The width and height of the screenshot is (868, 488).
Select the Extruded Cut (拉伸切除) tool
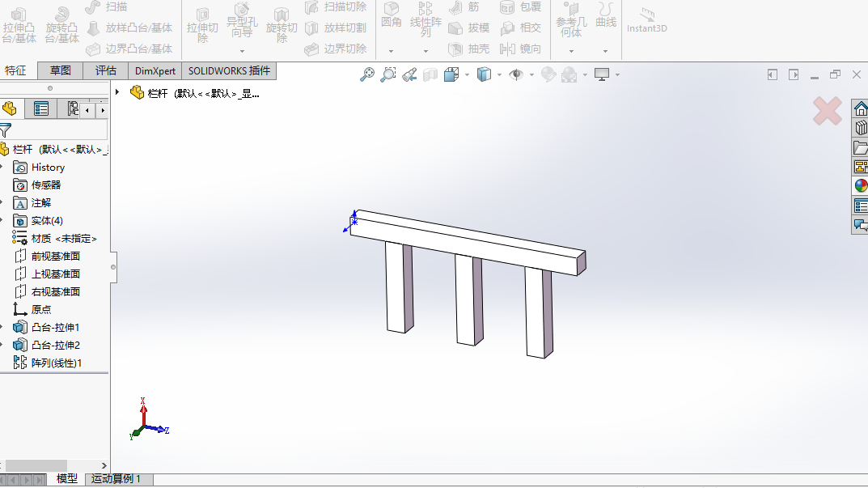[x=202, y=25]
